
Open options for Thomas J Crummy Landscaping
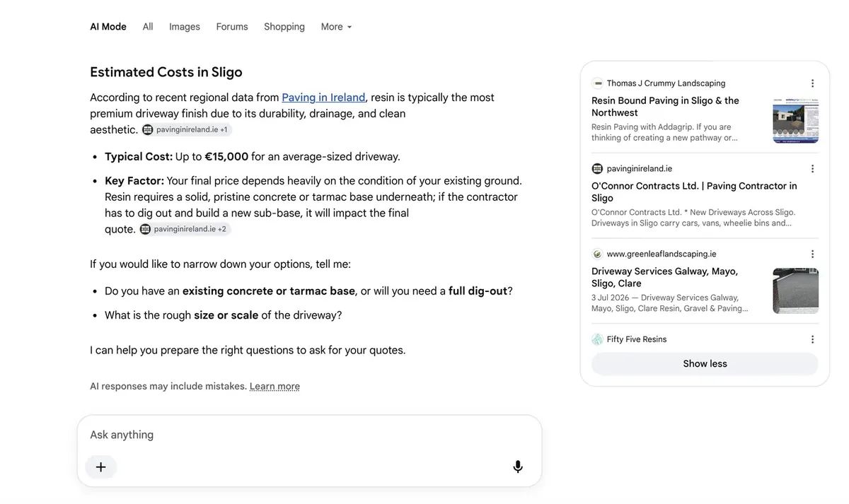pos(812,83)
